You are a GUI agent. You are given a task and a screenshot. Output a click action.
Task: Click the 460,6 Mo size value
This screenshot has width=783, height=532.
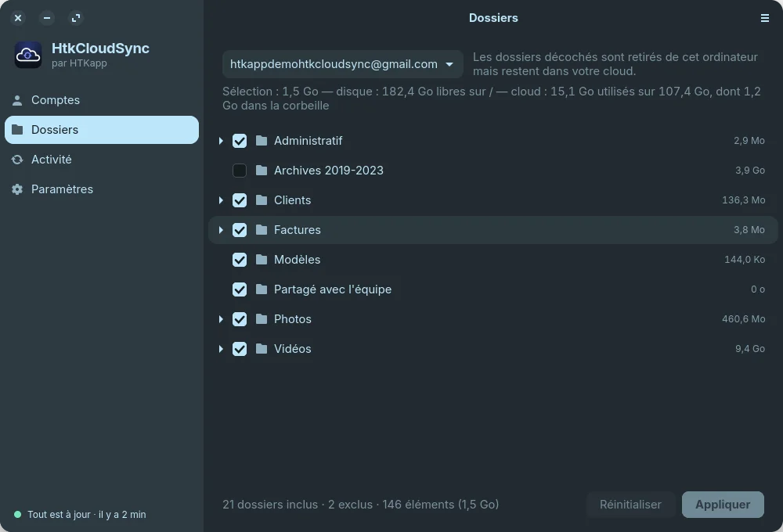tap(744, 319)
